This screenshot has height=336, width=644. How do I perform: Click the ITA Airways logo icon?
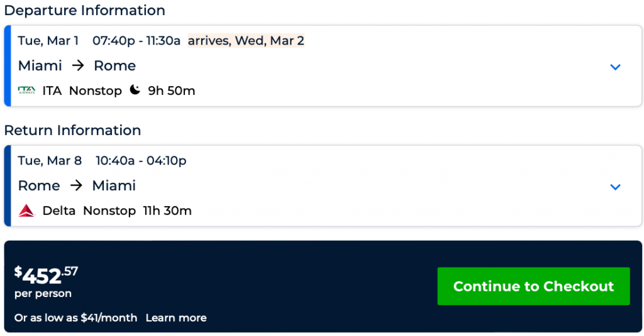pos(26,90)
